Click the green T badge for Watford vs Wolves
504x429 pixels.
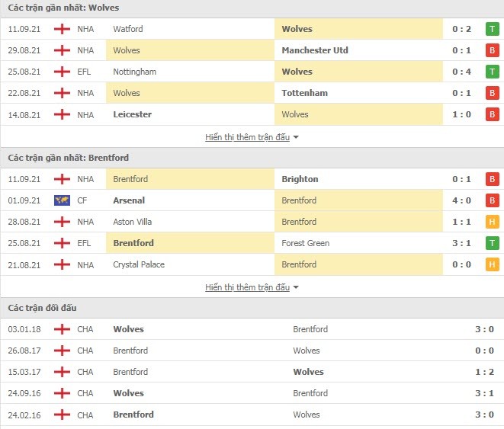pyautogui.click(x=492, y=29)
